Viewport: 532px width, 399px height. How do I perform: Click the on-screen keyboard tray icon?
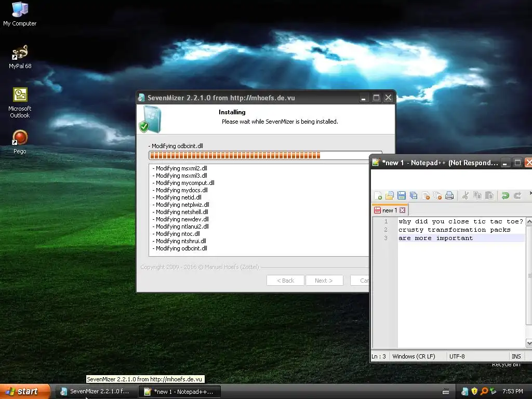pyautogui.click(x=446, y=392)
